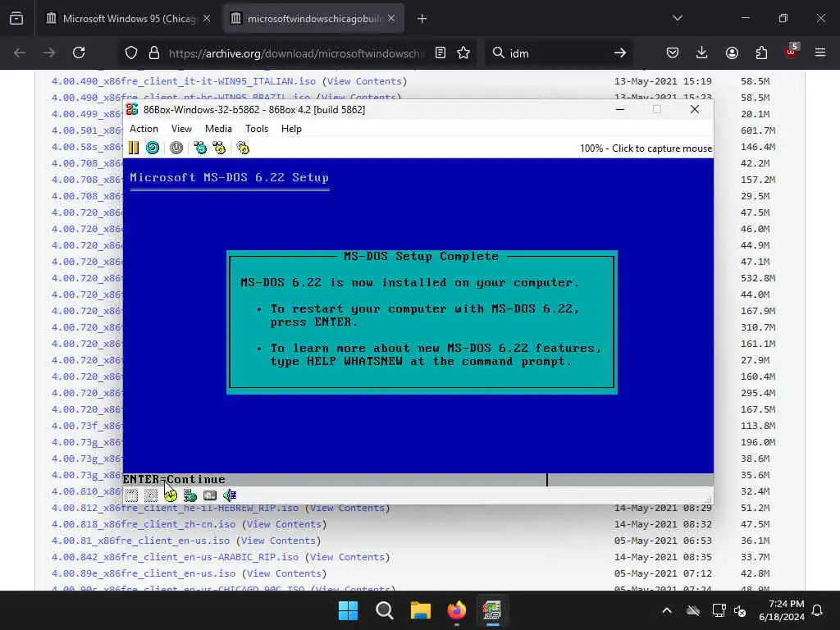Click the first floppy drive status icon

pos(131,495)
